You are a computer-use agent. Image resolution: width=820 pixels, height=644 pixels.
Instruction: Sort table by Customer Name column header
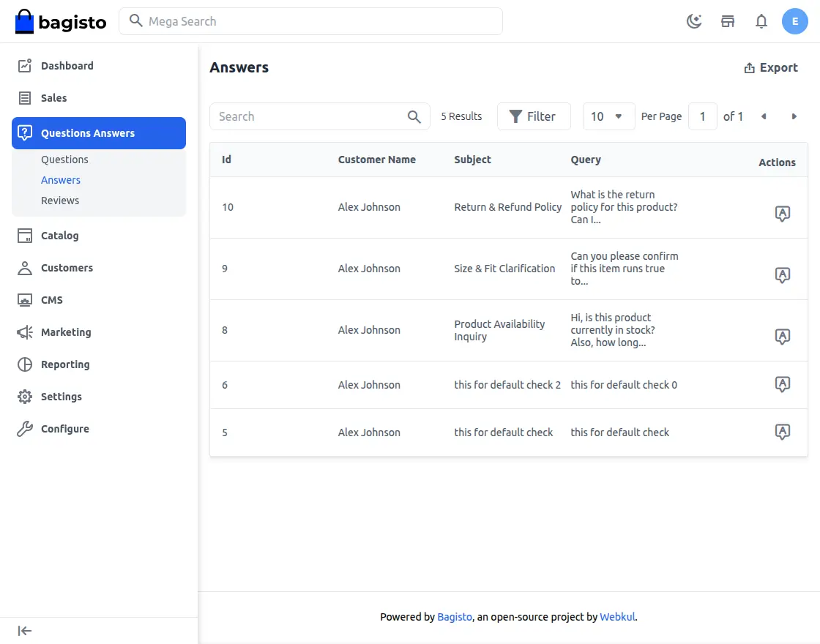[376, 160]
